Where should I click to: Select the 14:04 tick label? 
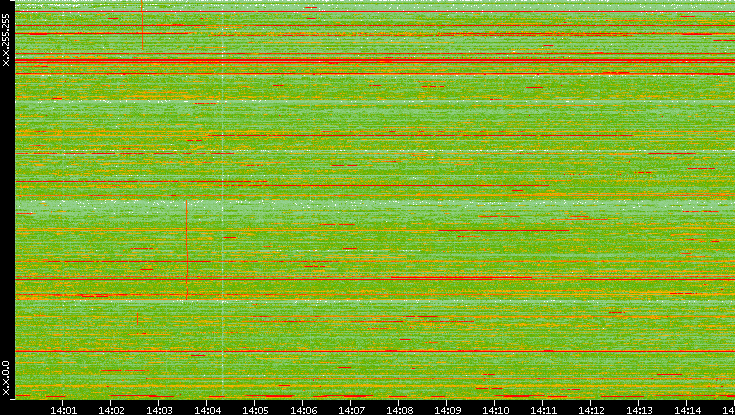207,411
